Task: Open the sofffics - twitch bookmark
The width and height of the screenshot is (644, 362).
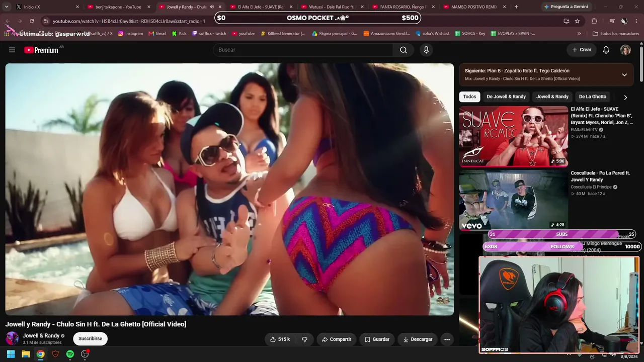Action: (209, 34)
